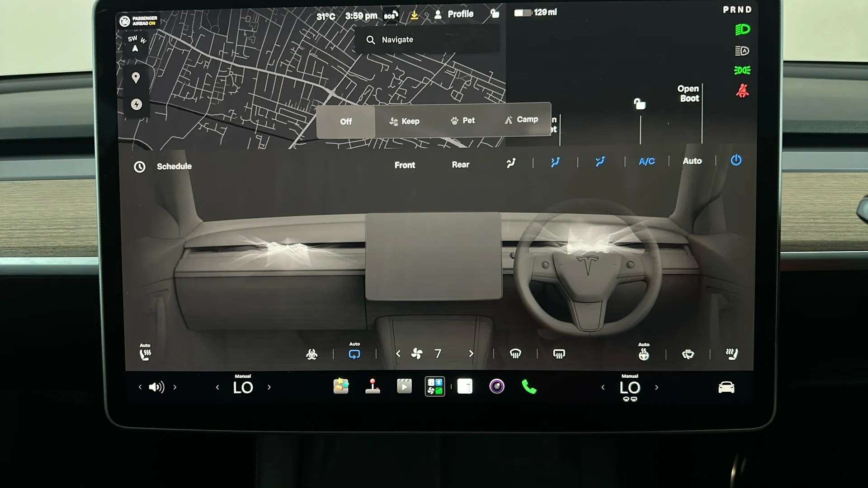Open the white notes app icon
868x488 pixels.
(x=465, y=386)
